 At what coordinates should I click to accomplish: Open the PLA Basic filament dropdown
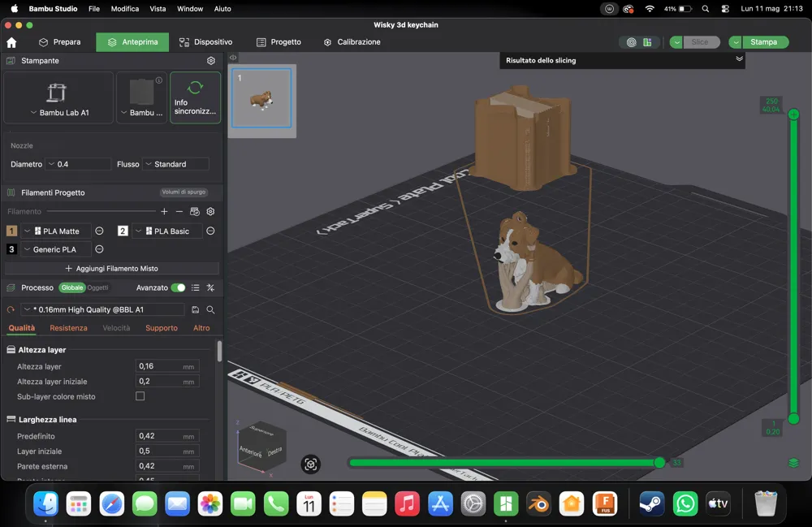point(166,231)
